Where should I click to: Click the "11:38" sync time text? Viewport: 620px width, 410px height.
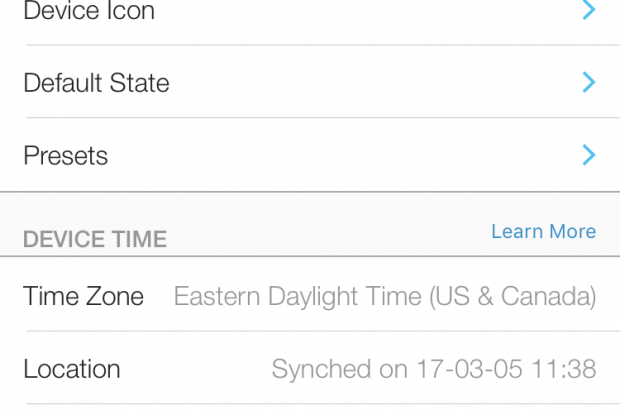[565, 369]
